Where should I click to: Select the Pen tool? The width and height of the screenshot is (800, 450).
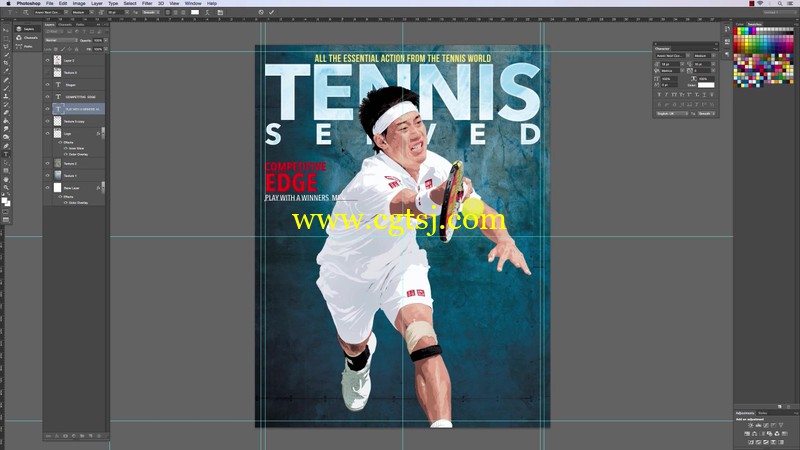coord(6,145)
